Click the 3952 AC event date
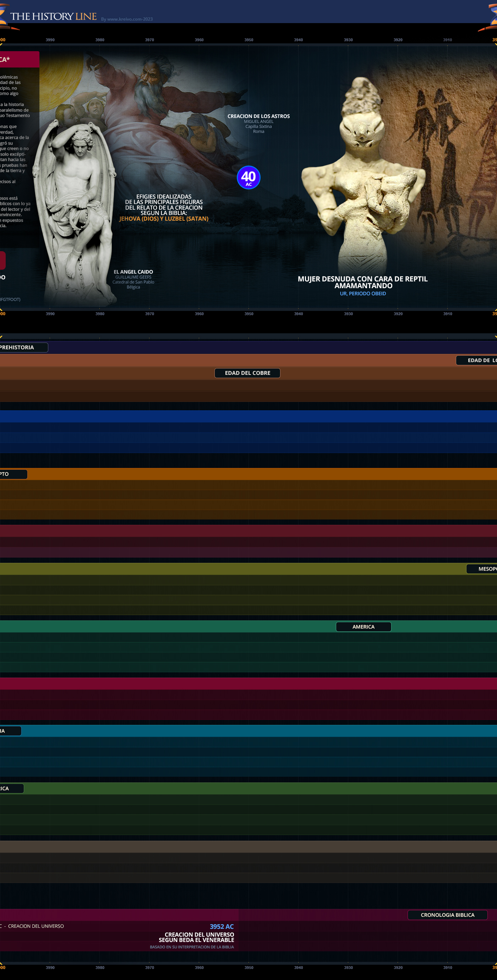 (222, 926)
